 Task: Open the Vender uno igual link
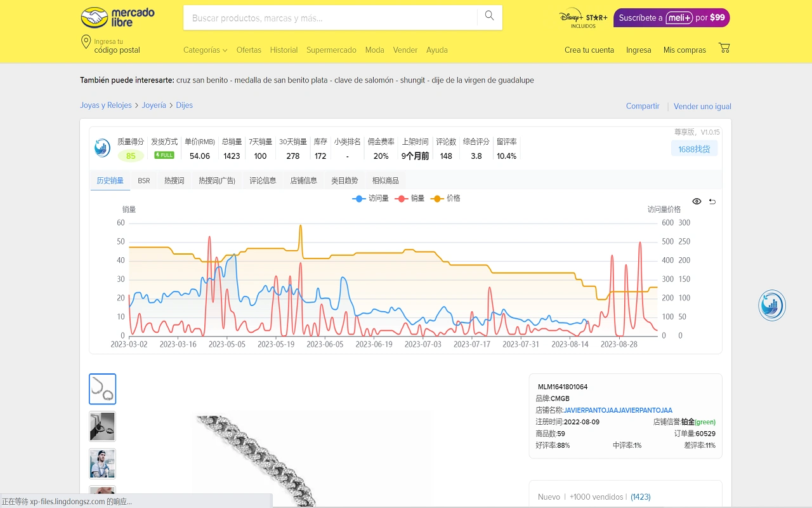[702, 107]
